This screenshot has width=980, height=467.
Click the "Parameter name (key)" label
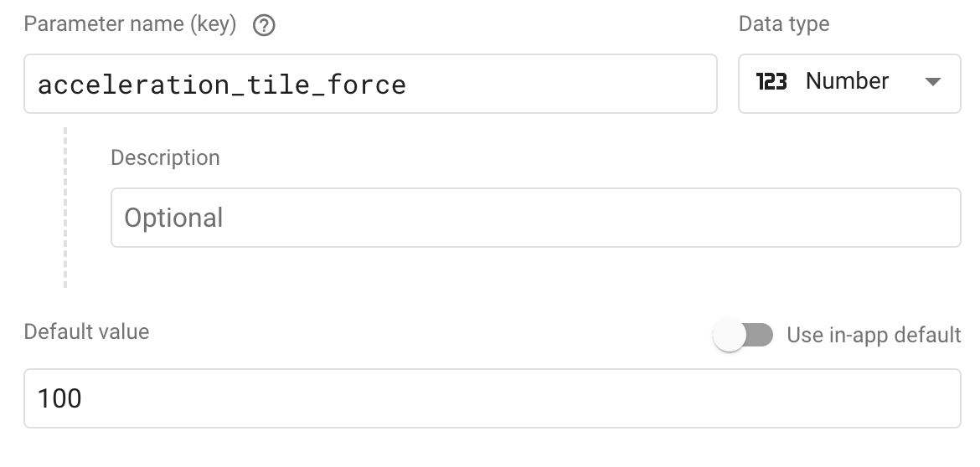point(130,25)
